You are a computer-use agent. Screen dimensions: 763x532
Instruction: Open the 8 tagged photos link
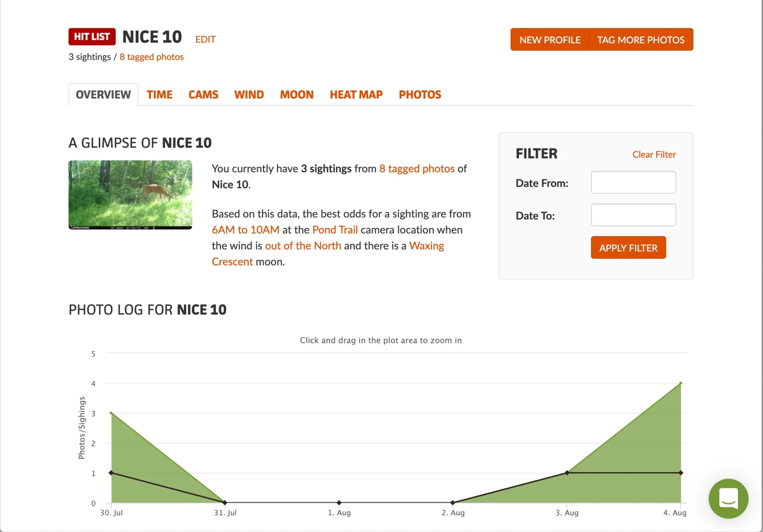(151, 57)
